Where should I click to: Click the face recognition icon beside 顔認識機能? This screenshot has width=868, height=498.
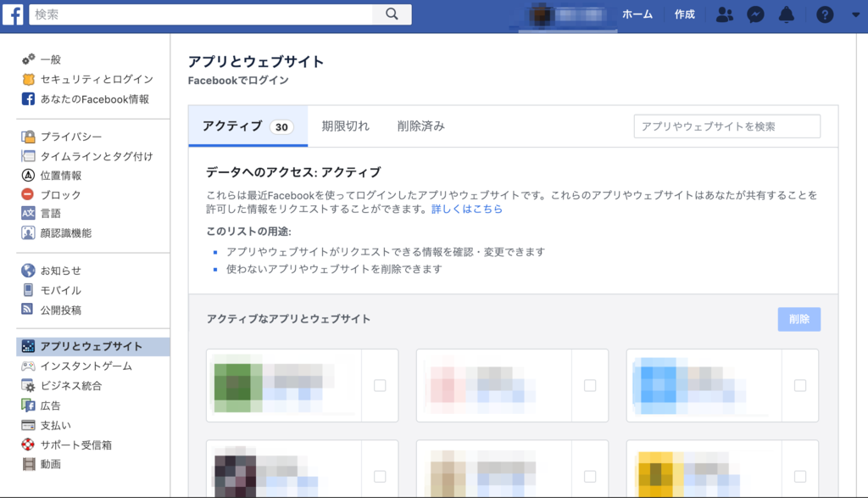[x=28, y=232]
